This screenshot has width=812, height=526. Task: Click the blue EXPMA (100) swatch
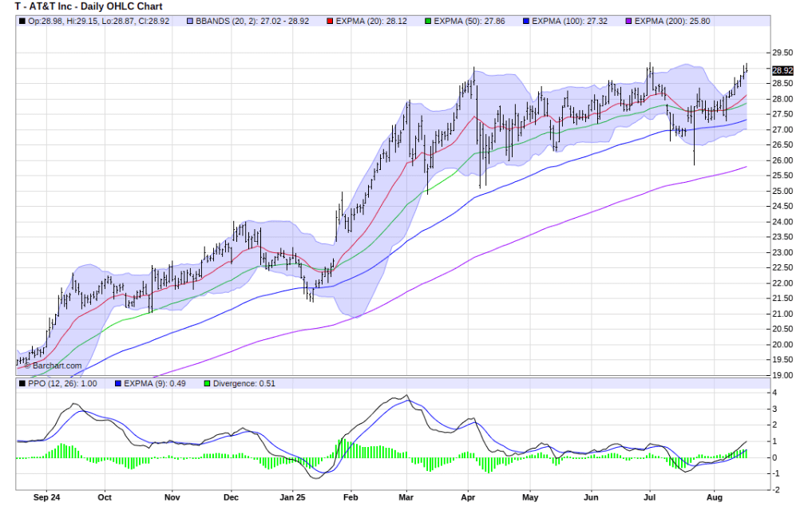click(x=526, y=22)
